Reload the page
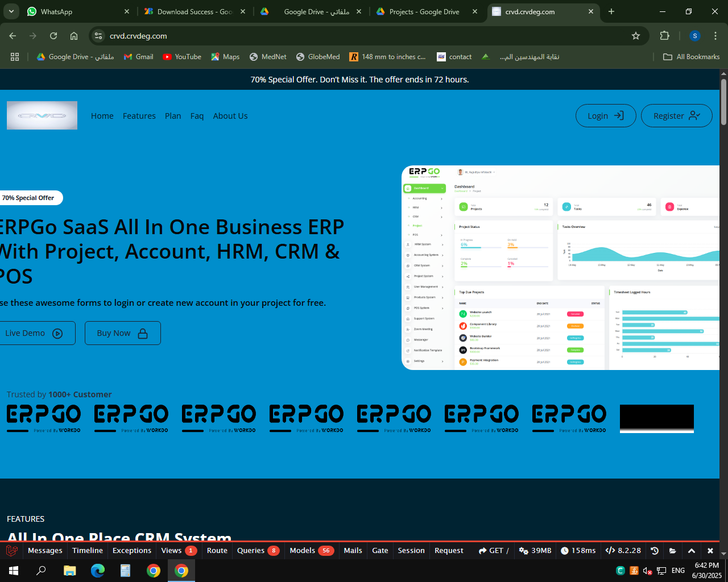The width and height of the screenshot is (728, 582). (x=53, y=36)
